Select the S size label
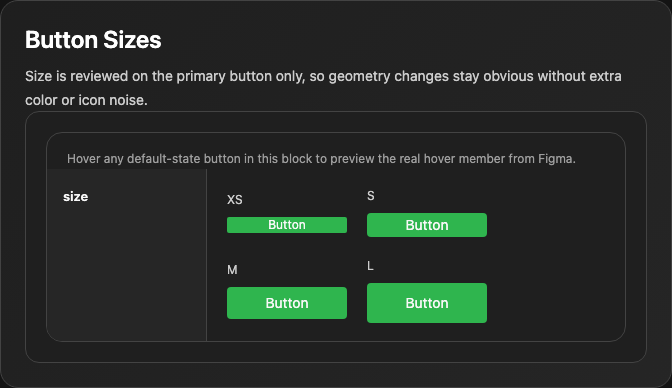This screenshot has height=388, width=672. click(x=371, y=196)
